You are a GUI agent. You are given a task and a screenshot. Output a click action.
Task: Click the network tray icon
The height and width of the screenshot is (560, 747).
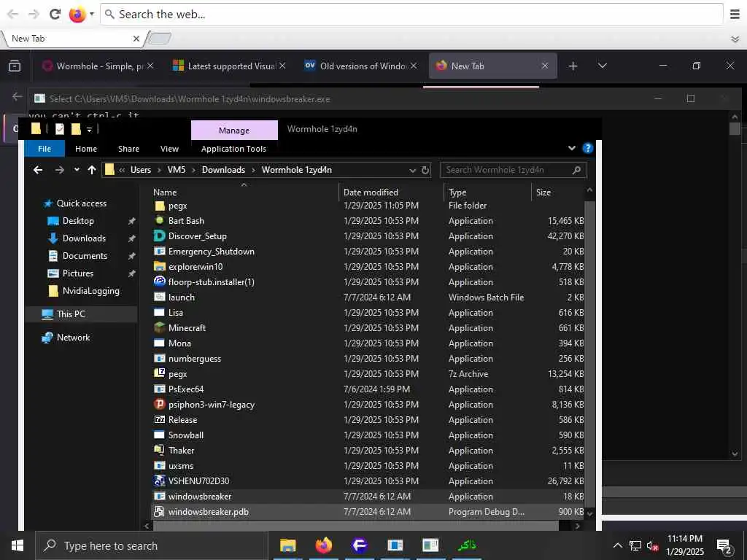[x=635, y=545]
